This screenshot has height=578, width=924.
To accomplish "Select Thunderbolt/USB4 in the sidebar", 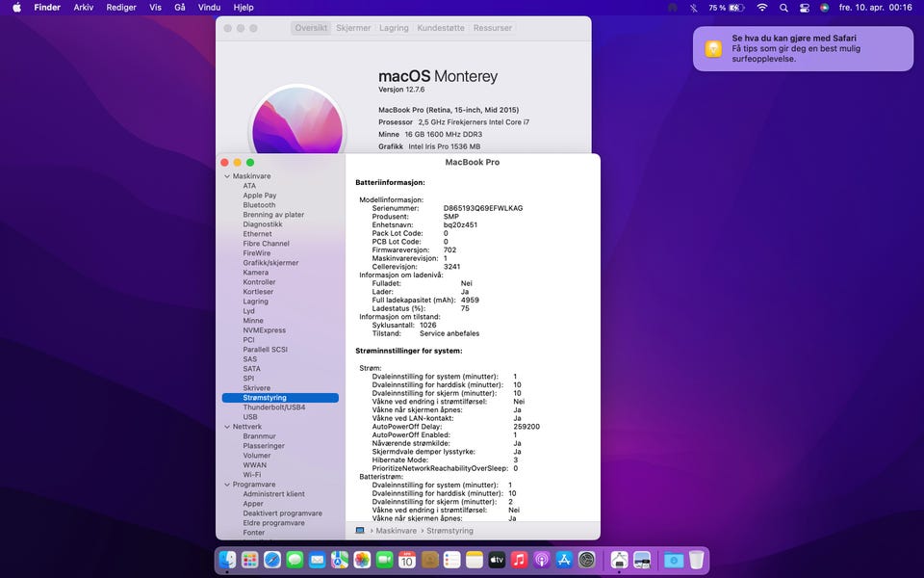I will click(x=274, y=407).
